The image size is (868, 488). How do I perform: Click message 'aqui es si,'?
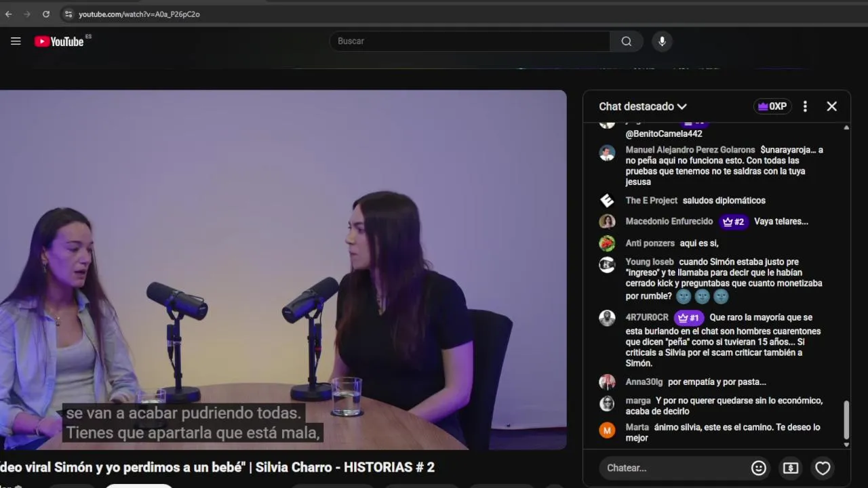(699, 243)
